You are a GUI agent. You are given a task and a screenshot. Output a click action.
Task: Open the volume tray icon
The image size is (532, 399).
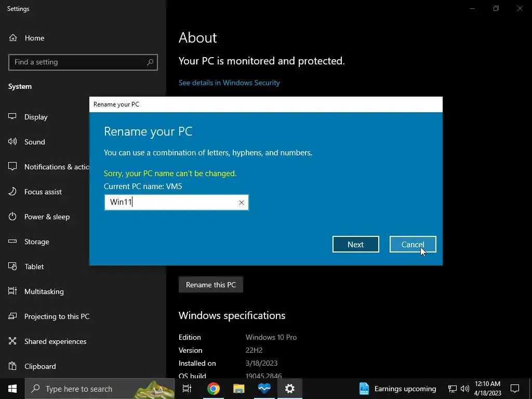point(465,389)
